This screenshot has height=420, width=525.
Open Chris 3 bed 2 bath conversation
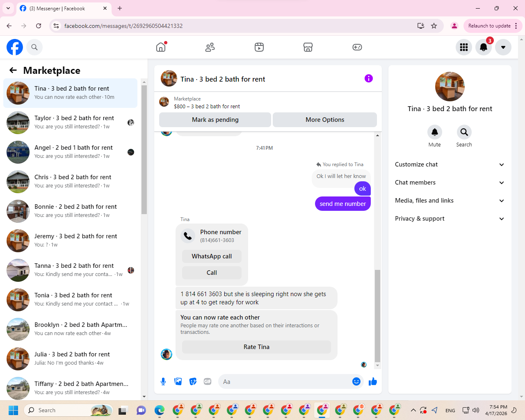(70, 182)
